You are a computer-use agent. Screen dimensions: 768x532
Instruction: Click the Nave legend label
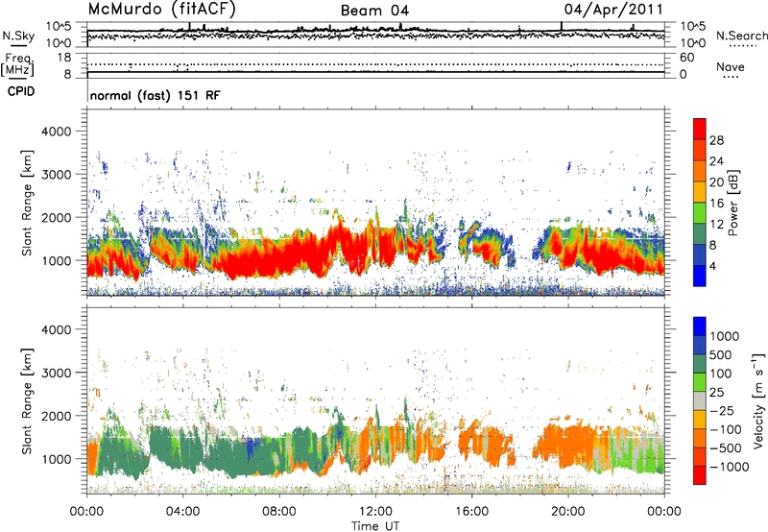pyautogui.click(x=731, y=66)
